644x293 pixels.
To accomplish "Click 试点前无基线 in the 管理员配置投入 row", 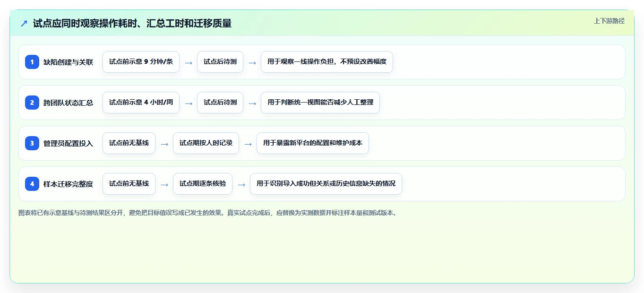I will [x=129, y=143].
